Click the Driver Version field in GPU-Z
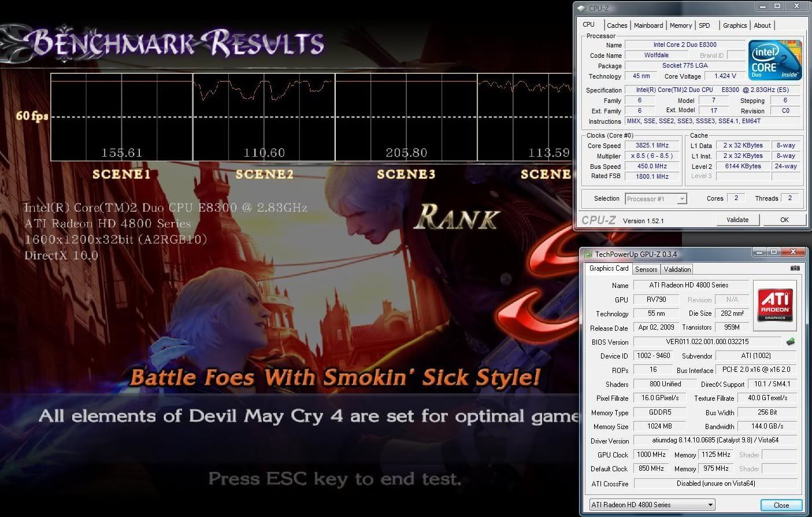Viewport: 812px width, 517px height. click(x=715, y=441)
